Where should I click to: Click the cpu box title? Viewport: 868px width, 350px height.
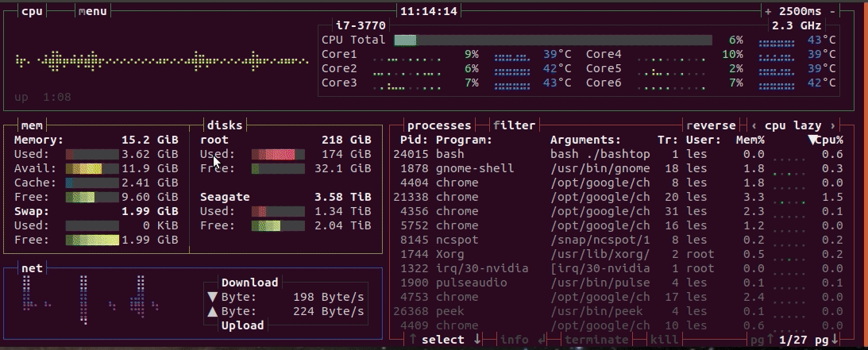tap(32, 11)
